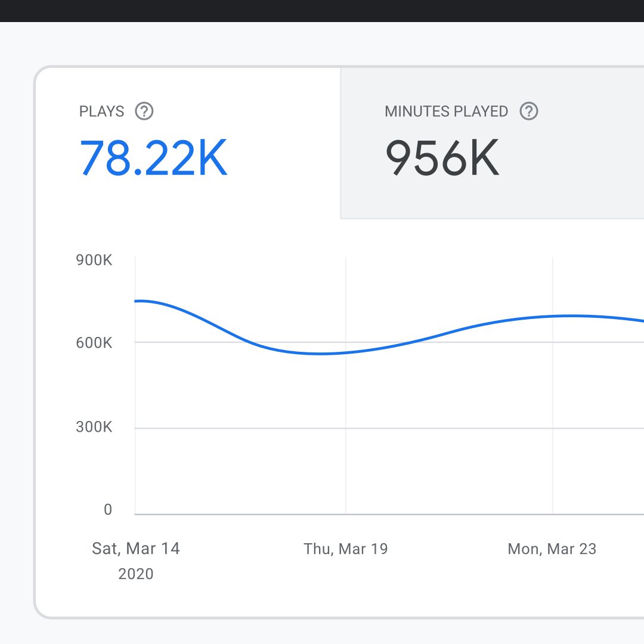The image size is (644, 644).
Task: Open the help icon beside PLAYS
Action: click(144, 112)
